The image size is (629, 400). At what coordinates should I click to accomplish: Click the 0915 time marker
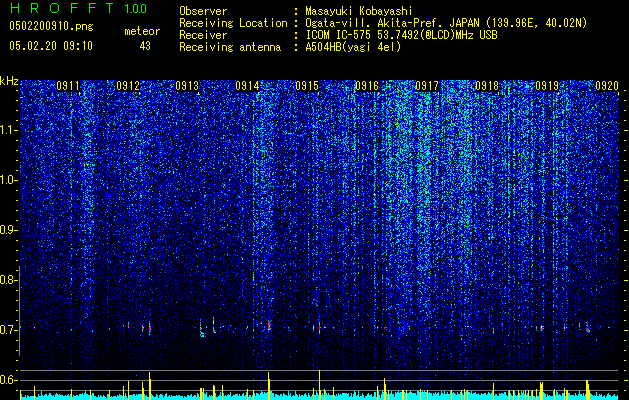pos(307,86)
